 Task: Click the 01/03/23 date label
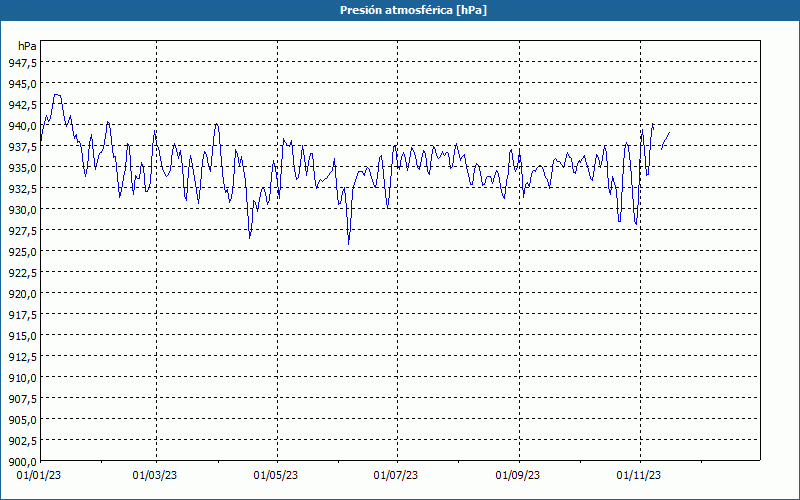click(x=155, y=476)
